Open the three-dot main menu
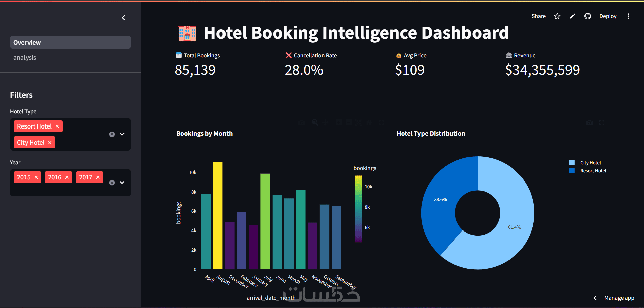This screenshot has height=308, width=644. tap(628, 16)
